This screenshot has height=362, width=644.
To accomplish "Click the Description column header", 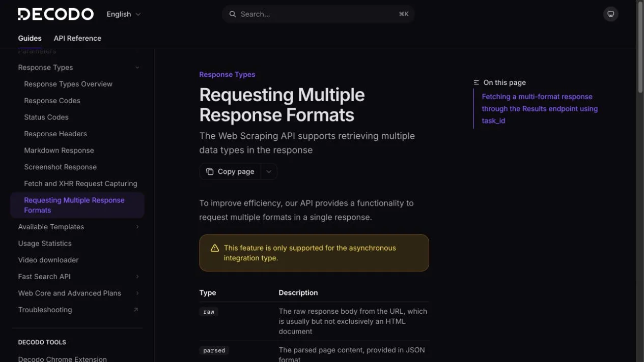I will (x=298, y=293).
